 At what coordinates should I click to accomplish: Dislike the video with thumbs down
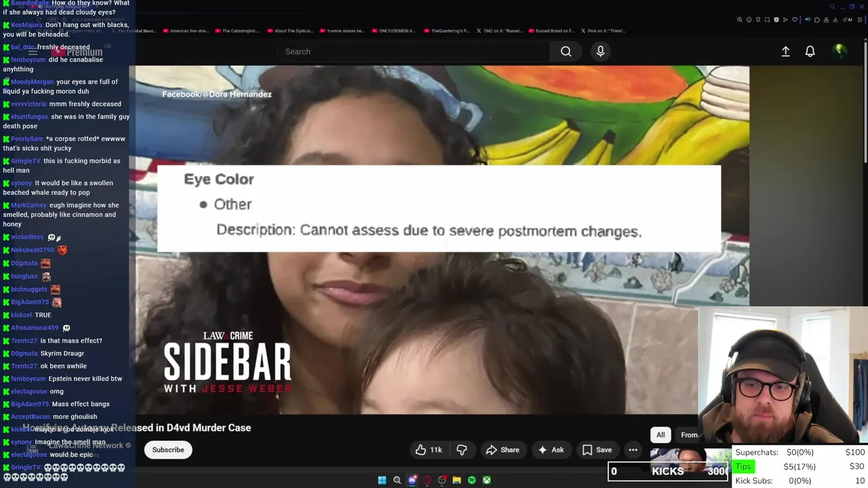(x=462, y=450)
